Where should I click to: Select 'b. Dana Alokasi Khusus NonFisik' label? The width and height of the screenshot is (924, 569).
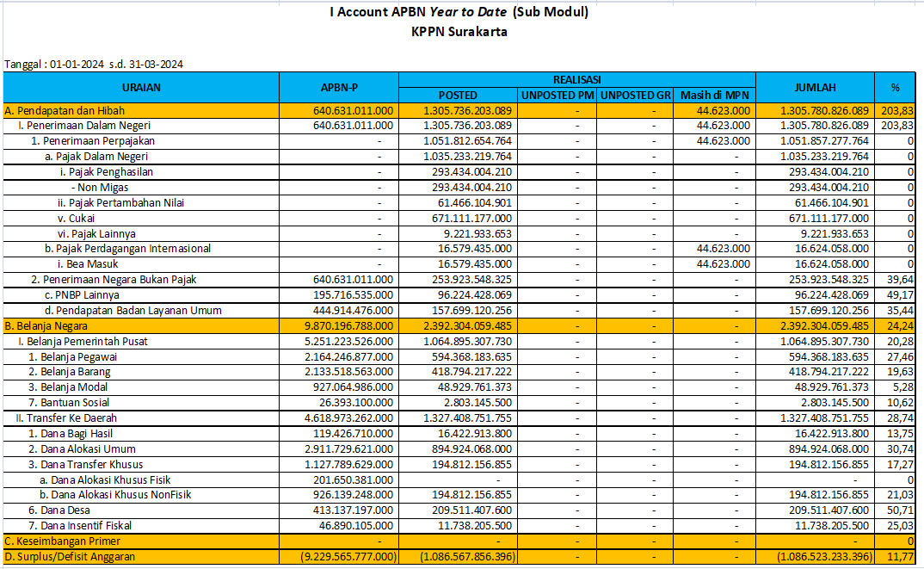point(115,495)
